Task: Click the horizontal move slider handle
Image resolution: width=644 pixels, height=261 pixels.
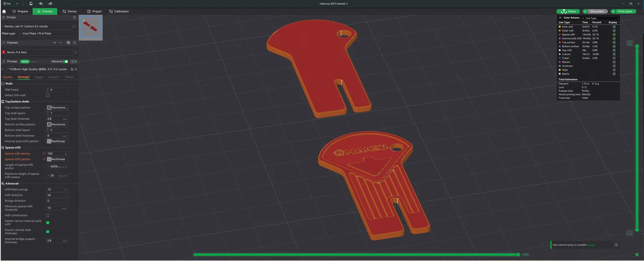Action: coord(518,254)
